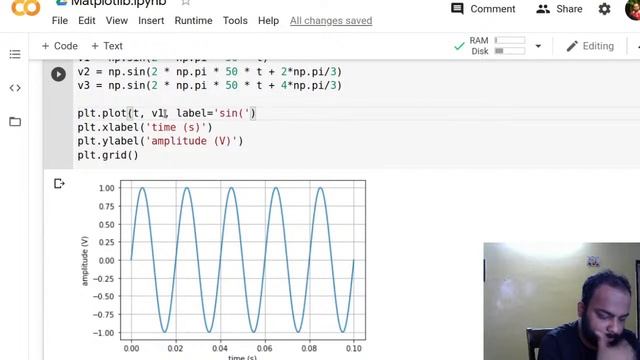
Task: Click the v3 = np.sin code line
Action: click(209, 86)
